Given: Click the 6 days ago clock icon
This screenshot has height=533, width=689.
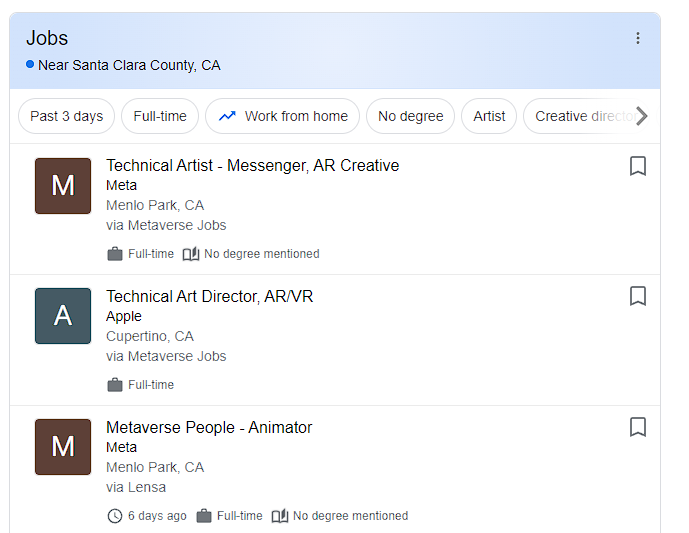Looking at the screenshot, I should point(115,516).
